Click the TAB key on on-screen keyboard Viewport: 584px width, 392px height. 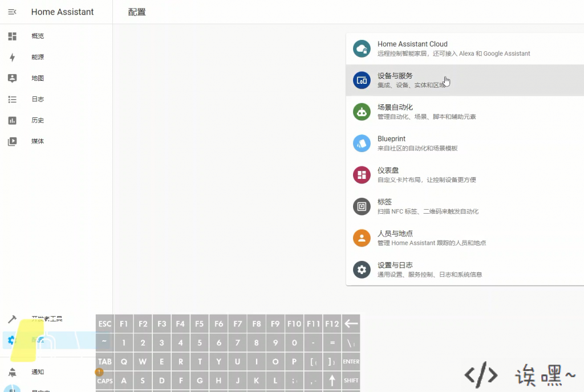(105, 361)
